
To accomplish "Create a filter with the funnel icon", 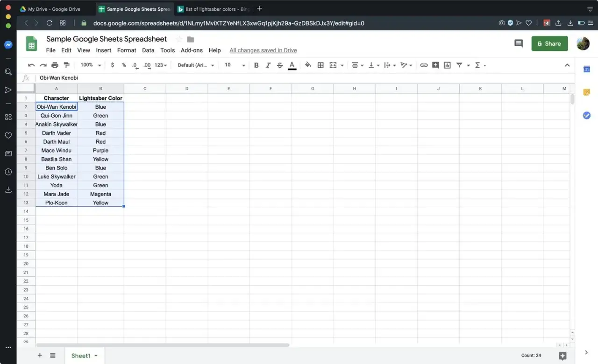I will (x=459, y=65).
